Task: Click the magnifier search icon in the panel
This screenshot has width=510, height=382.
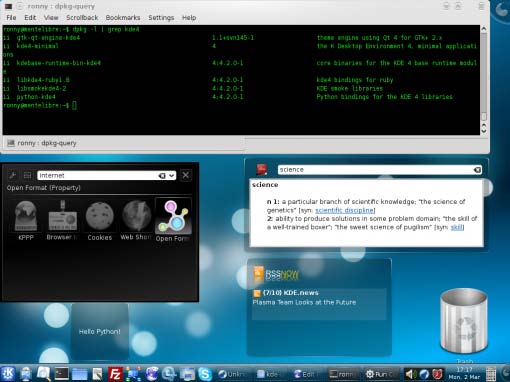Action: tap(44, 374)
